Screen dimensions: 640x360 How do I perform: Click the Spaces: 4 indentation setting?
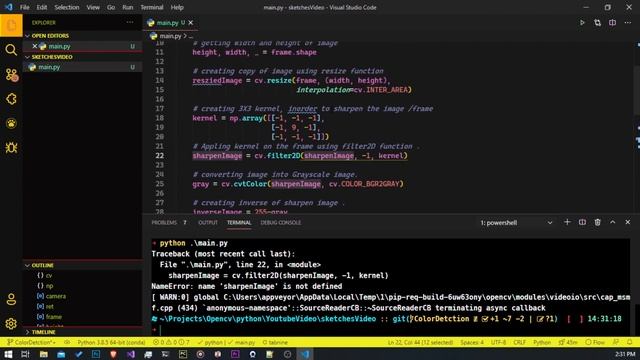click(x=472, y=342)
